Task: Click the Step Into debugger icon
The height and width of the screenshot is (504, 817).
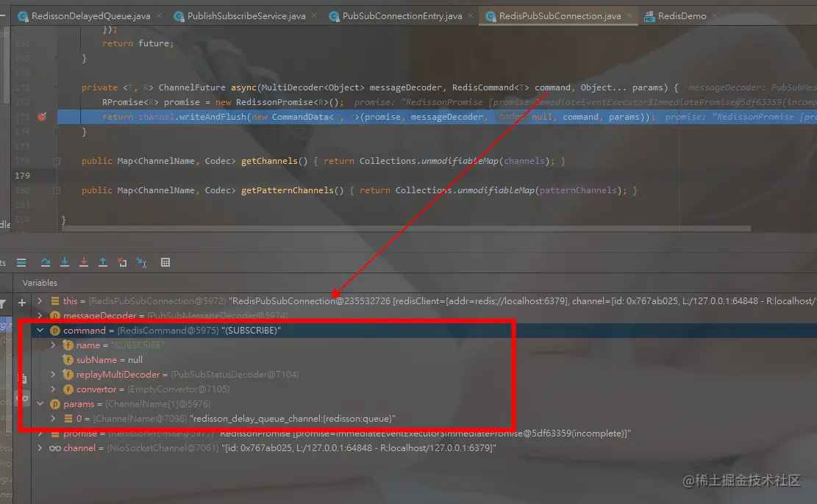Action: (x=65, y=262)
